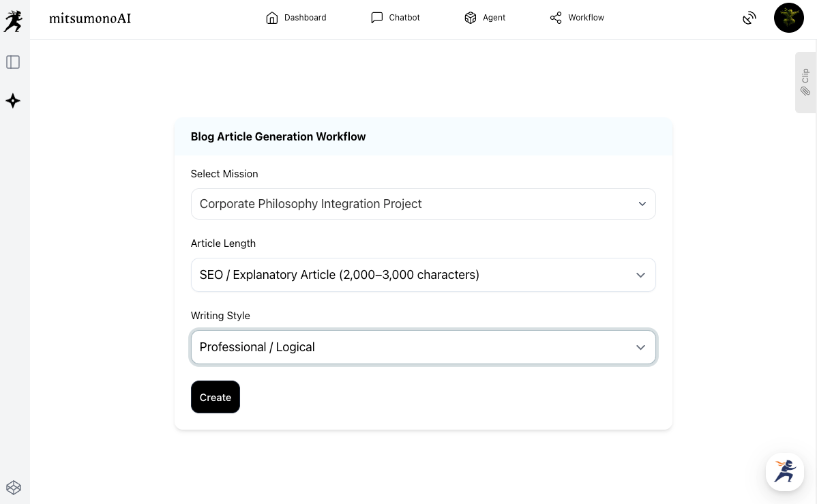Open the Clip side tab

tap(805, 82)
